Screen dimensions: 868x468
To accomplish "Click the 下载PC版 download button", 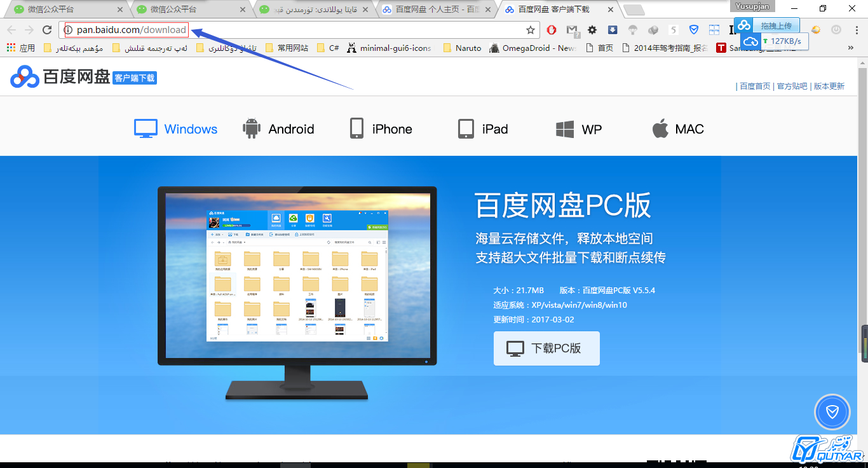I will [x=546, y=348].
